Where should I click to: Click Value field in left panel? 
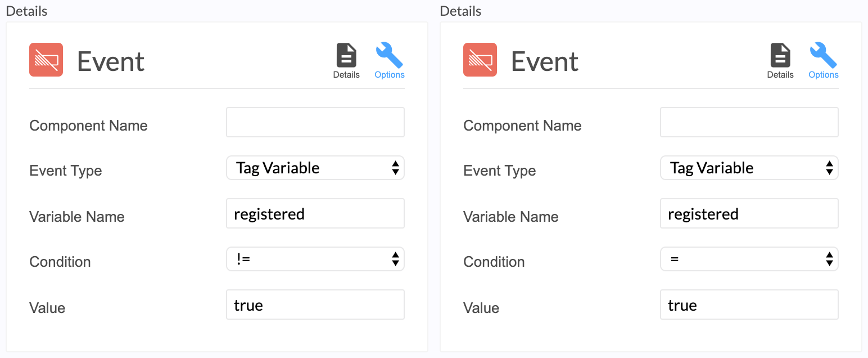coord(315,305)
